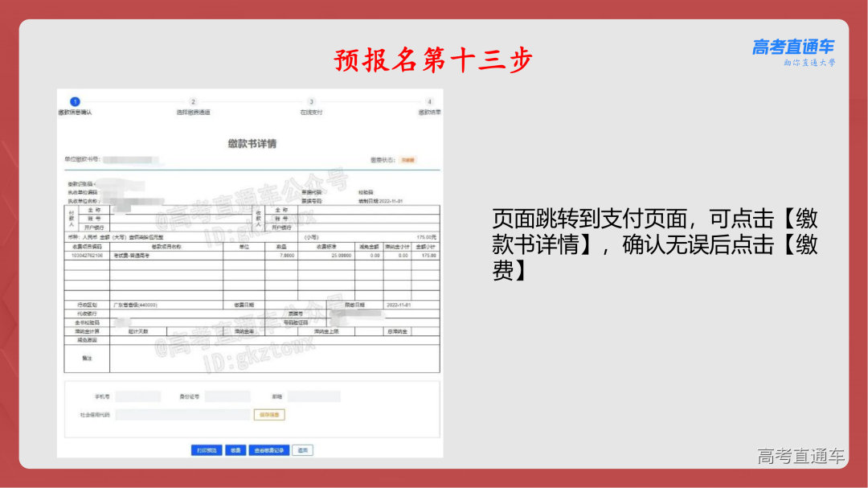This screenshot has height=488, width=868.
Task: Click the orange 缴费状态 badge
Action: (x=408, y=158)
